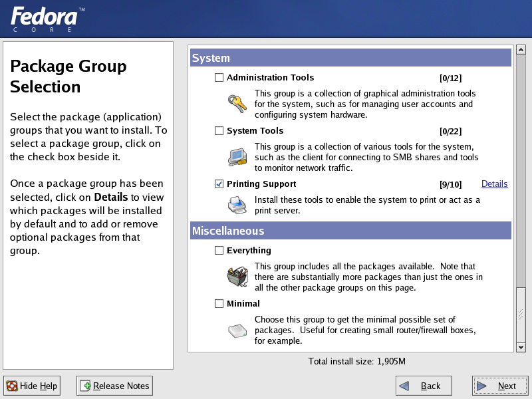Screen dimensions: 532x399
Task: Click the keys icon for Administration Tools
Action: click(x=237, y=104)
